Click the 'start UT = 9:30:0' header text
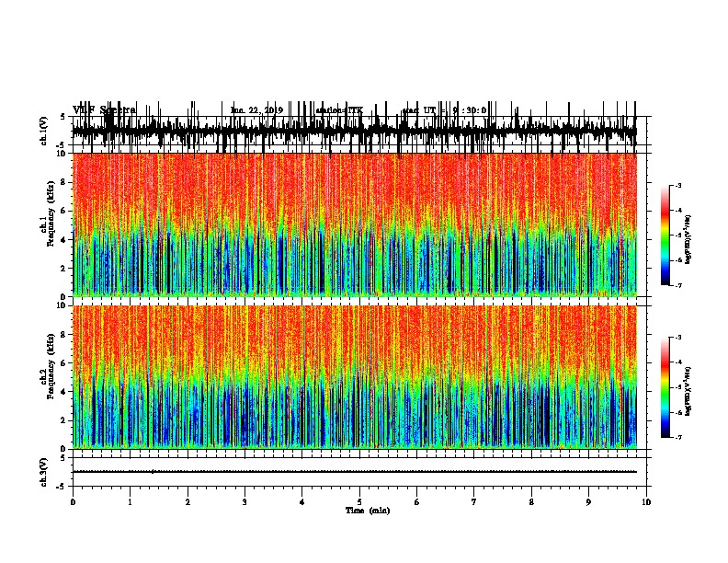 444,110
